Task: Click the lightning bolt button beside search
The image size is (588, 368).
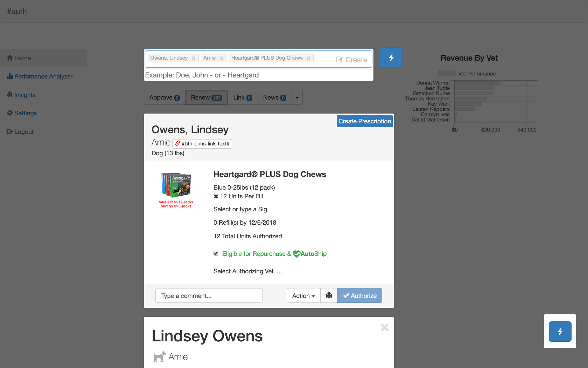Action: [x=391, y=57]
